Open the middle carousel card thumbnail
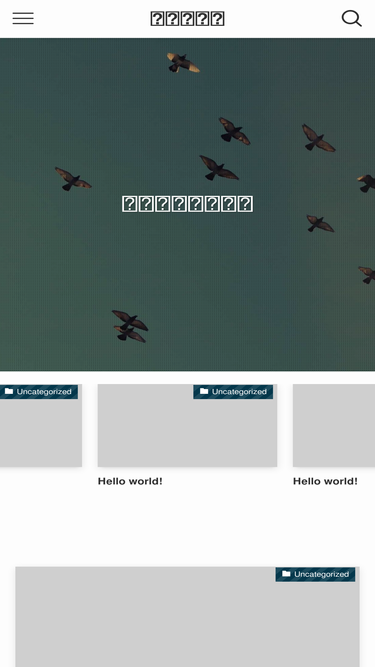 point(188,425)
